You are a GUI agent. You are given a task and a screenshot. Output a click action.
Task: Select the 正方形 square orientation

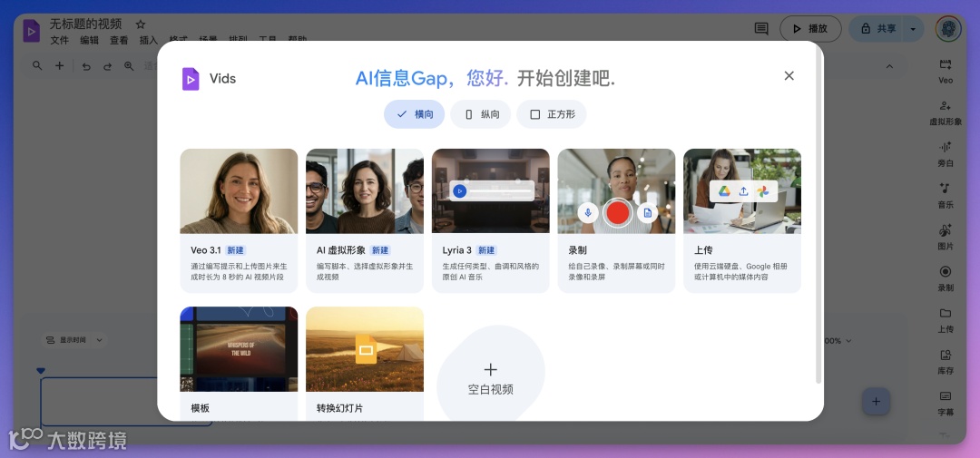tap(552, 114)
